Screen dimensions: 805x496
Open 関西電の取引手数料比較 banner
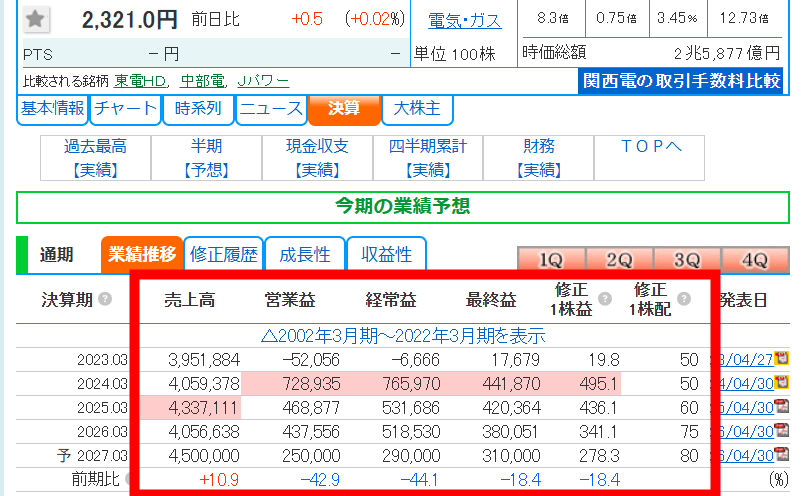pos(681,81)
